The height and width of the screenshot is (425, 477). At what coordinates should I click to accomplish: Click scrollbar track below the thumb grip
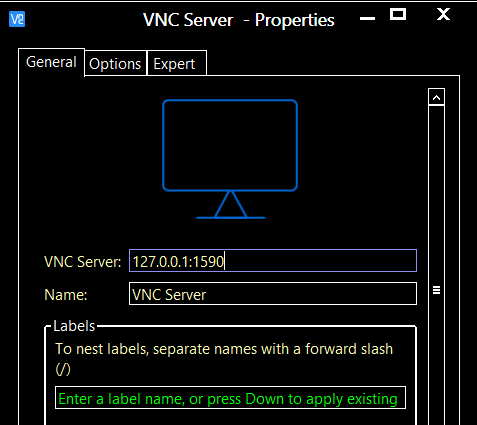436,360
